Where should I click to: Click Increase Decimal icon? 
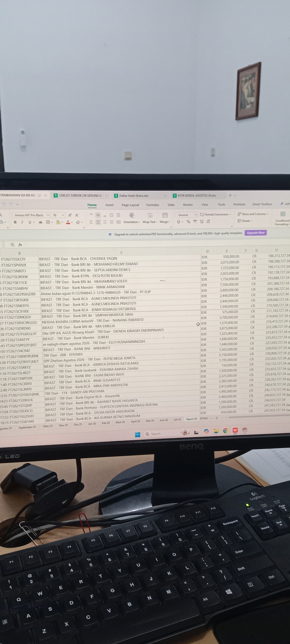point(202,222)
